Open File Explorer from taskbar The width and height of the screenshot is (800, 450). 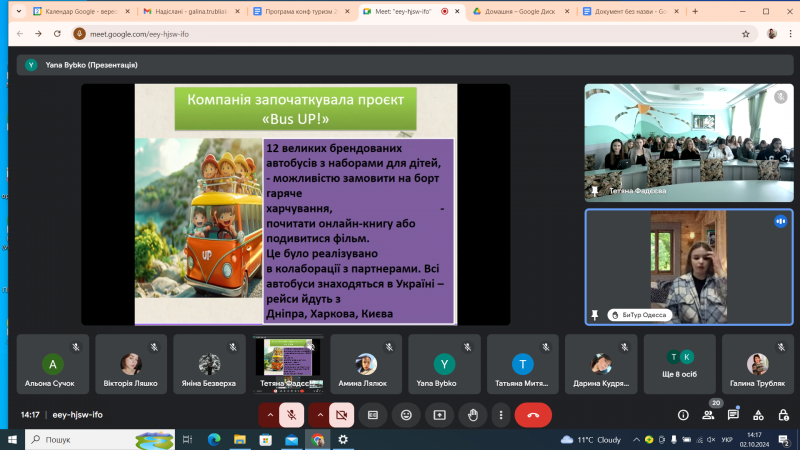(x=240, y=439)
